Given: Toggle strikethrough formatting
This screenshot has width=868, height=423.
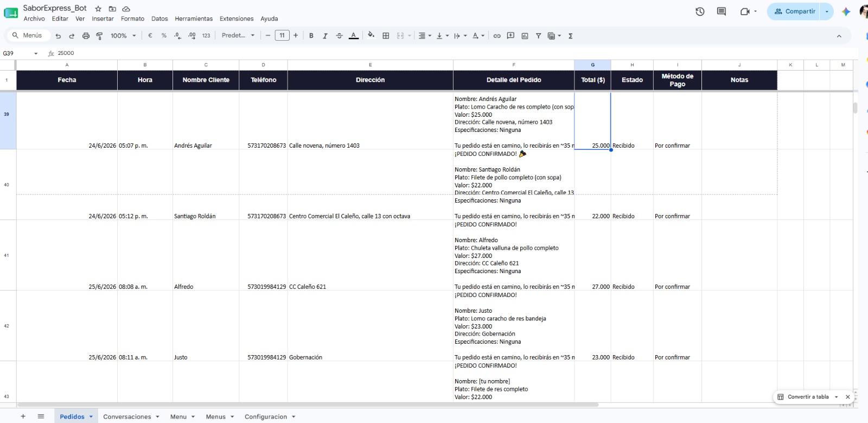Looking at the screenshot, I should pos(339,36).
